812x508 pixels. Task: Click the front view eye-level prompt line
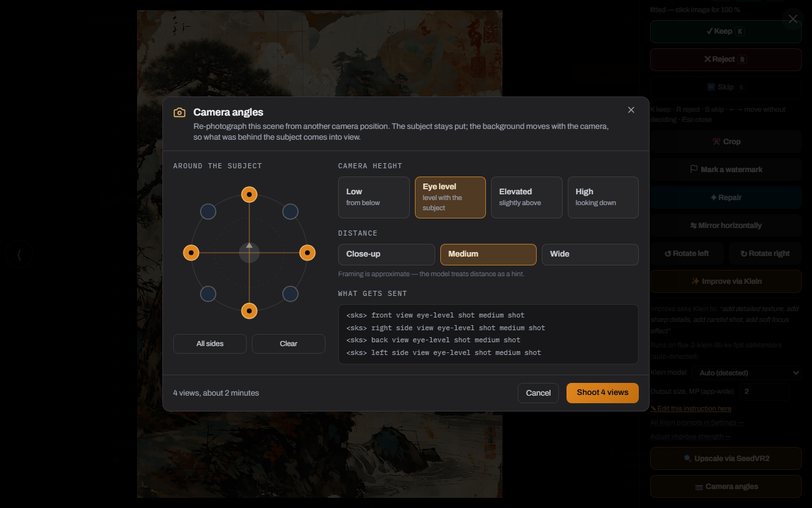click(x=435, y=316)
